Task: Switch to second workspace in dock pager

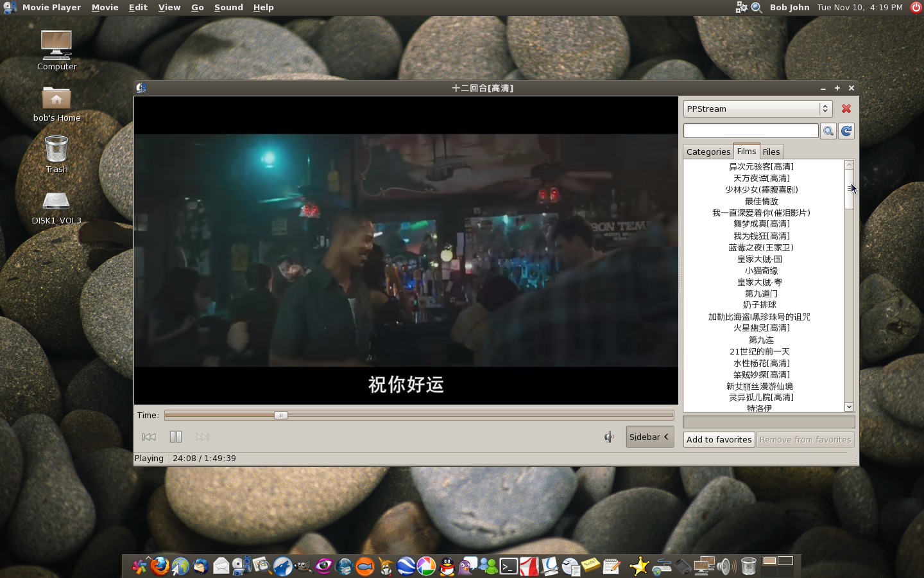Action: (785, 561)
